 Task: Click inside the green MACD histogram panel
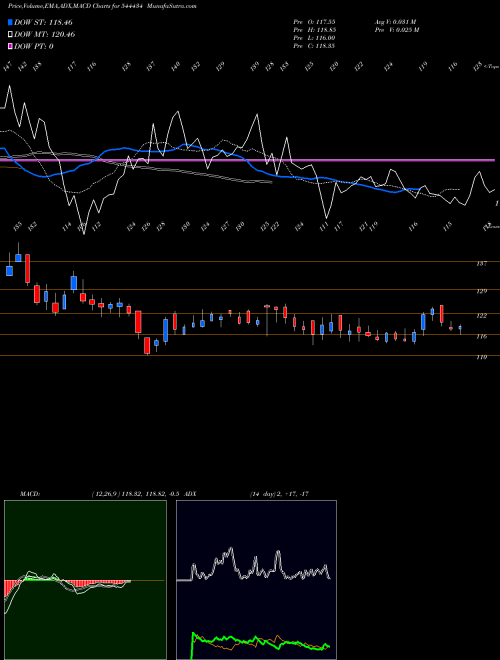pos(85,580)
